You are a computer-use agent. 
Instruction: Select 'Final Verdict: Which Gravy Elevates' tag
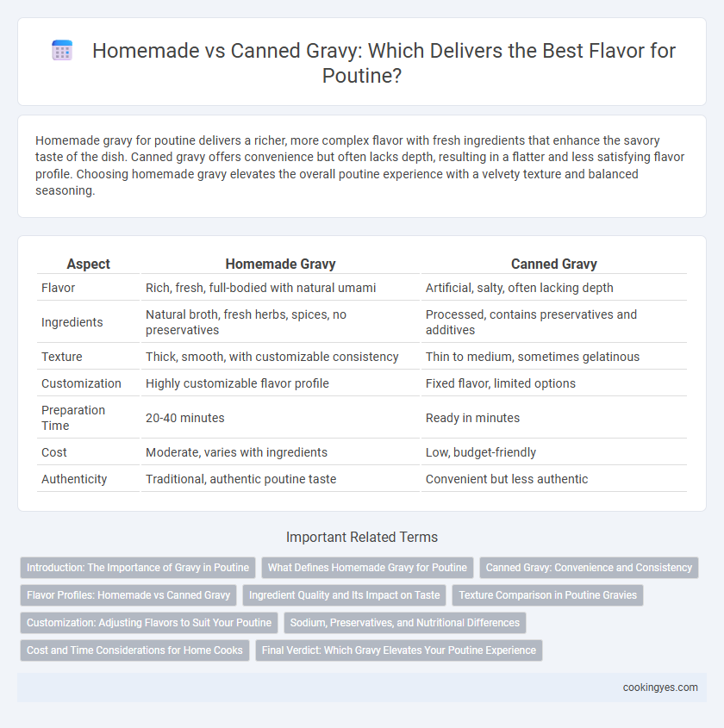(399, 650)
